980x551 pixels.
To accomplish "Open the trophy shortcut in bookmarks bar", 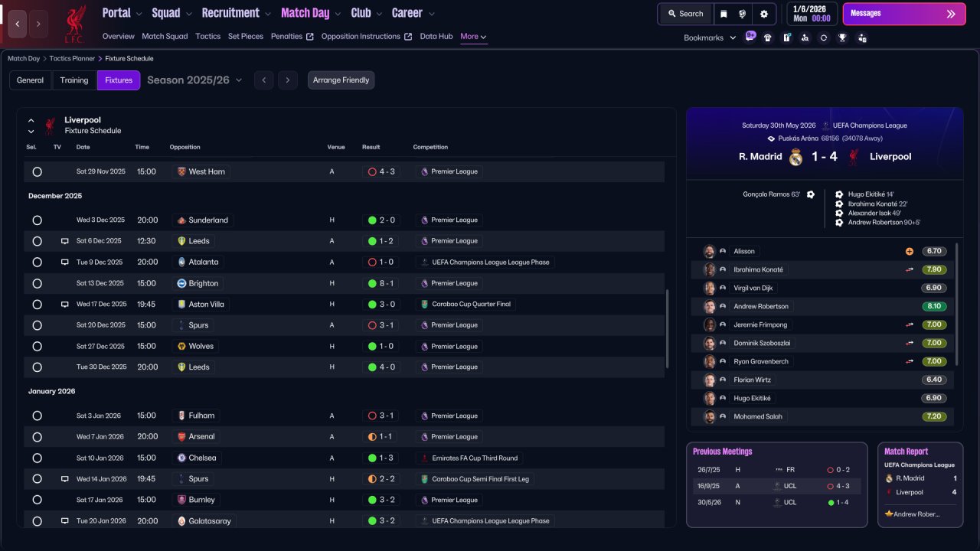I will coord(842,37).
